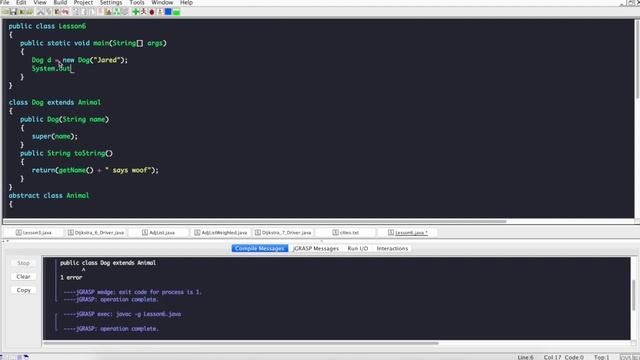Click the 'Col:17' status bar entry
640x360 pixels.
click(x=552, y=357)
